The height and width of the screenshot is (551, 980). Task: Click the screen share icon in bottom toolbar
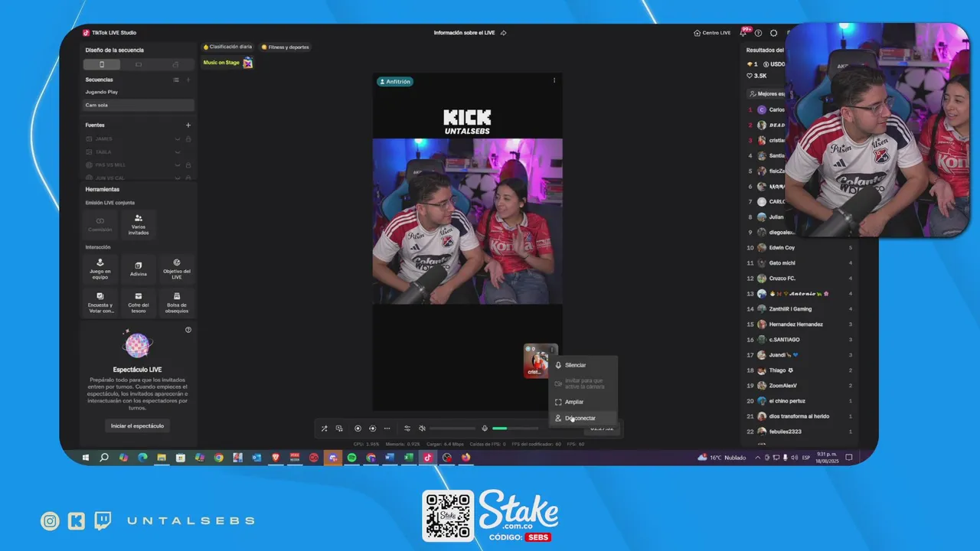click(339, 429)
